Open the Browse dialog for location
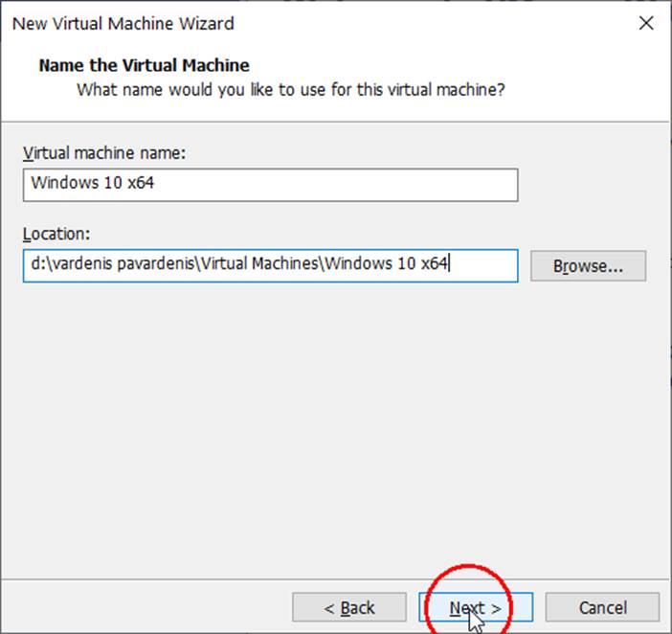The width and height of the screenshot is (672, 634). (x=588, y=265)
